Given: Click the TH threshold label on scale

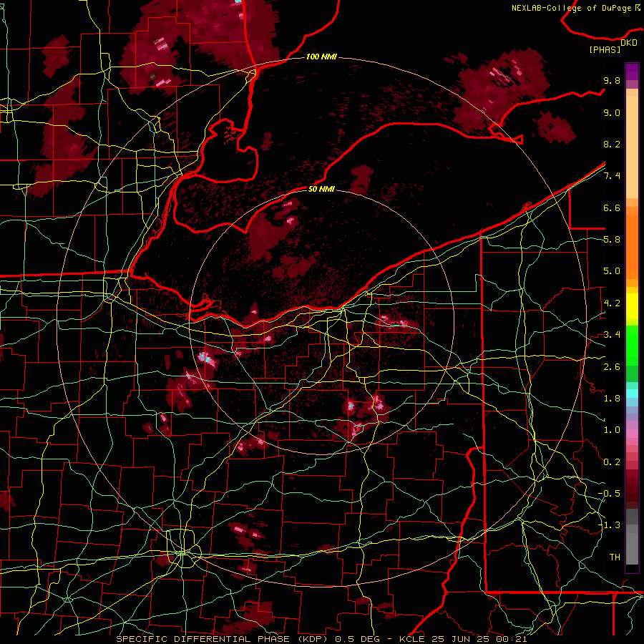Looking at the screenshot, I should coord(615,557).
